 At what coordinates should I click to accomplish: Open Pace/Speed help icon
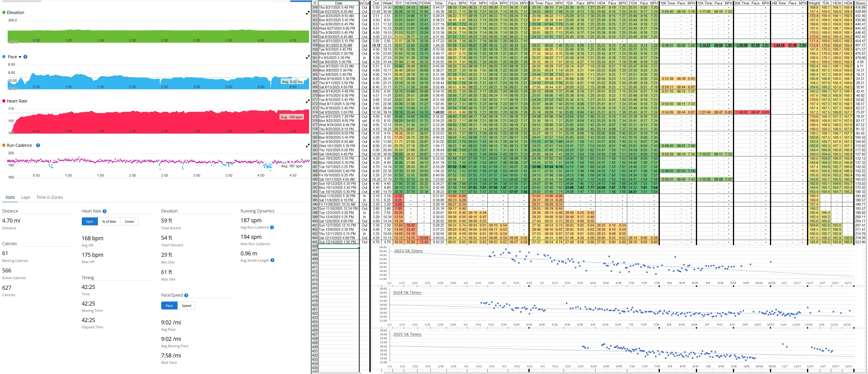[186, 295]
